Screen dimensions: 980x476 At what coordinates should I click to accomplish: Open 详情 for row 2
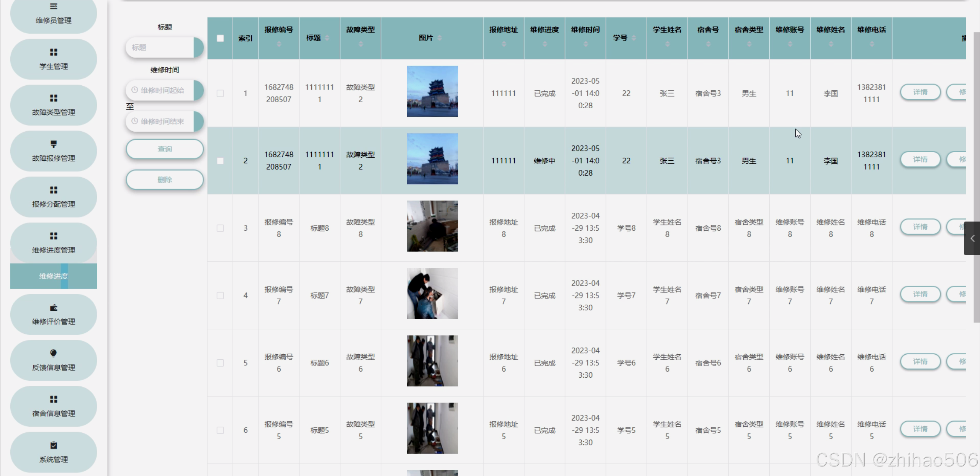pyautogui.click(x=920, y=159)
